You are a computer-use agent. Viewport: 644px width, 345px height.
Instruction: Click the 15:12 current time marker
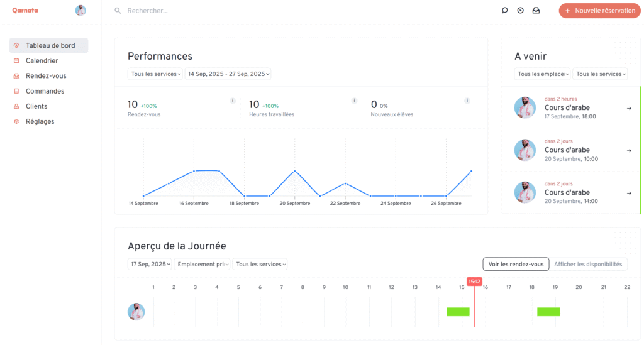coord(474,282)
